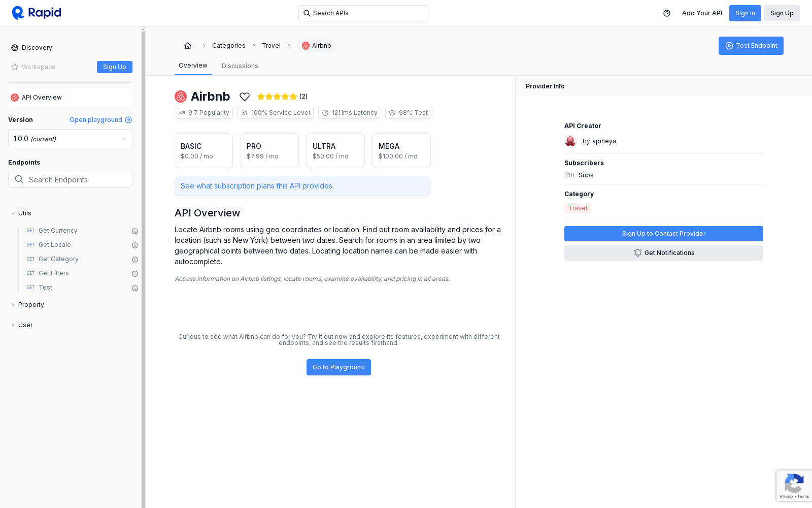Viewport: 812px width, 508px height.
Task: Click the Airbnb logo beside the title
Action: point(181,97)
